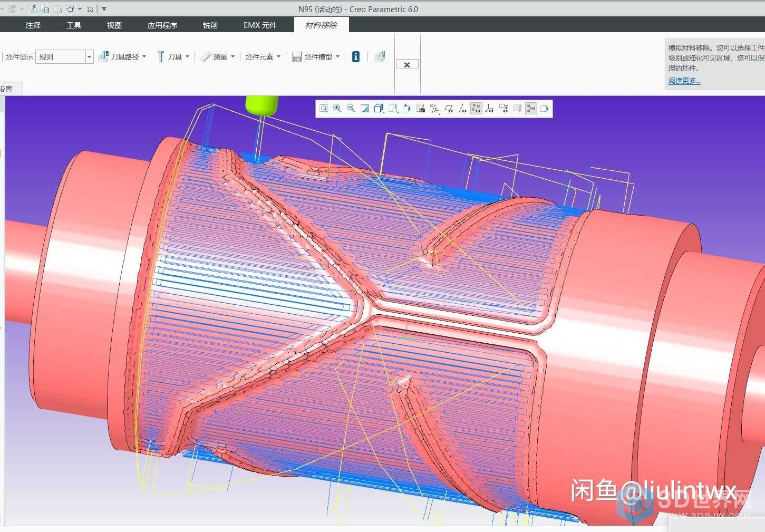Screen dimensions: 765x532
Task: Click the regenerate icon in quick access
Action: (x=12, y=9)
